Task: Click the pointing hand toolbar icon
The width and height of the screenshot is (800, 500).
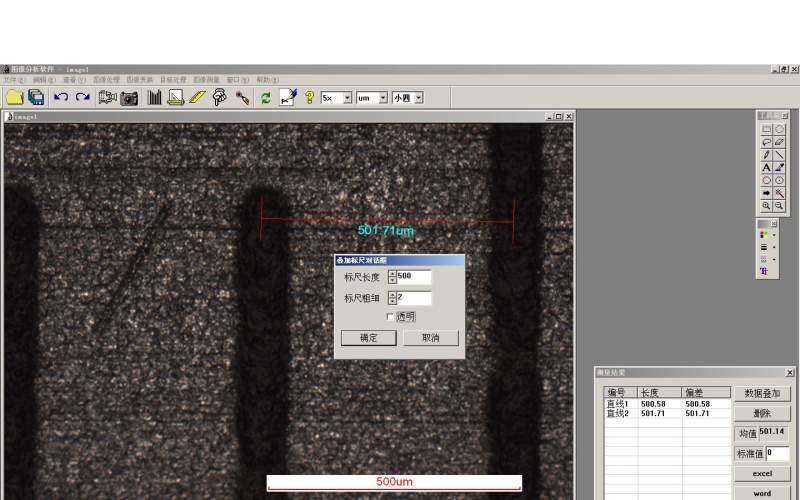Action: pyautogui.click(x=219, y=97)
